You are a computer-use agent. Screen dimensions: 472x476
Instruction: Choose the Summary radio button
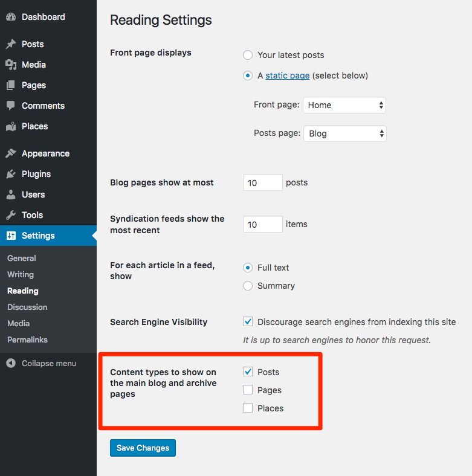pos(248,286)
